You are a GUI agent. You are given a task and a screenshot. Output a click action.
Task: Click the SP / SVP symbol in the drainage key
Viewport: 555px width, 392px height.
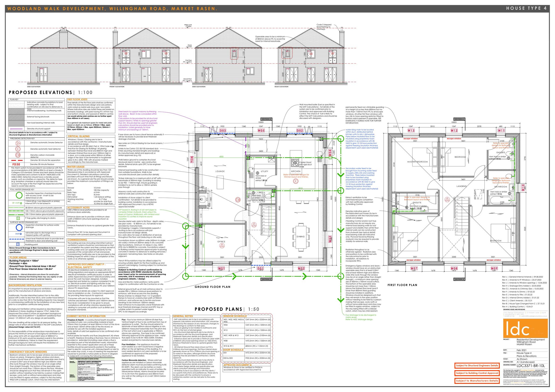[17, 203]
